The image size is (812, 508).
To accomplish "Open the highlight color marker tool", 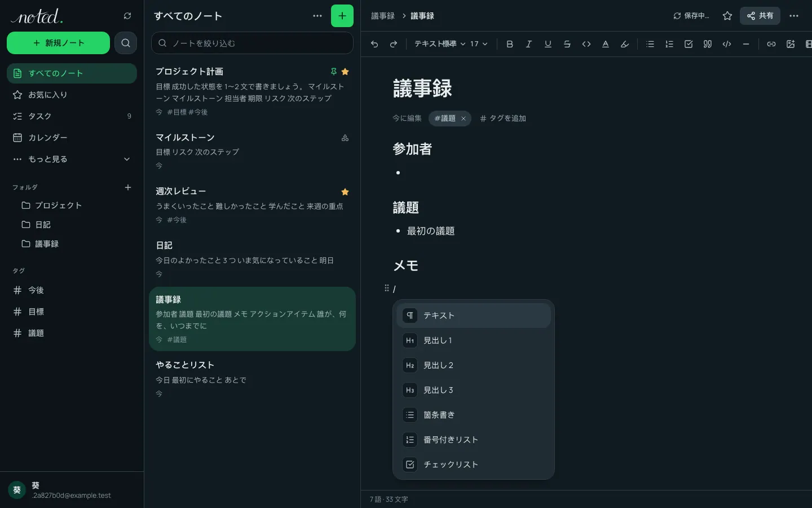I will coord(625,44).
